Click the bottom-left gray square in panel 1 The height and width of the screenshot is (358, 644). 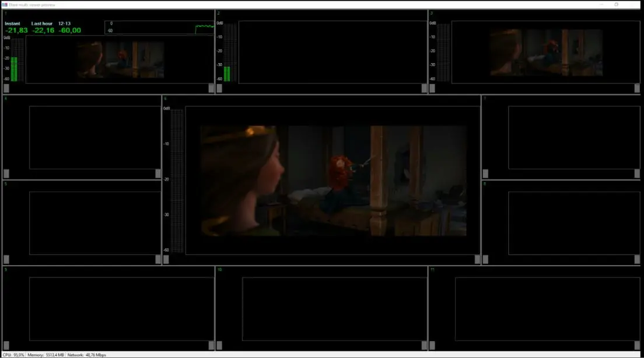coord(6,88)
